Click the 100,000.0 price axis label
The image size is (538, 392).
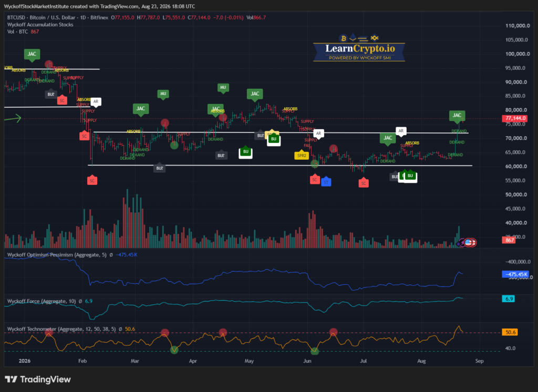coord(518,54)
